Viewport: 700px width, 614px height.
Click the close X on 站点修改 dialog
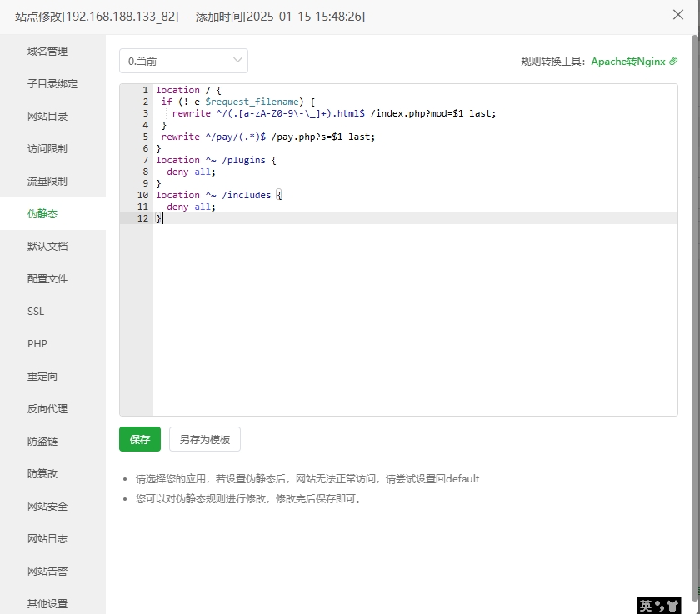pyautogui.click(x=678, y=15)
